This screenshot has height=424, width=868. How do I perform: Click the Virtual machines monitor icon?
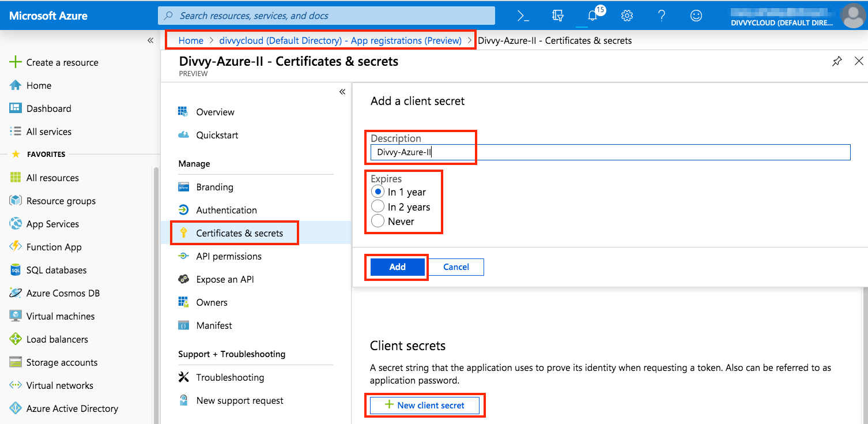[16, 316]
